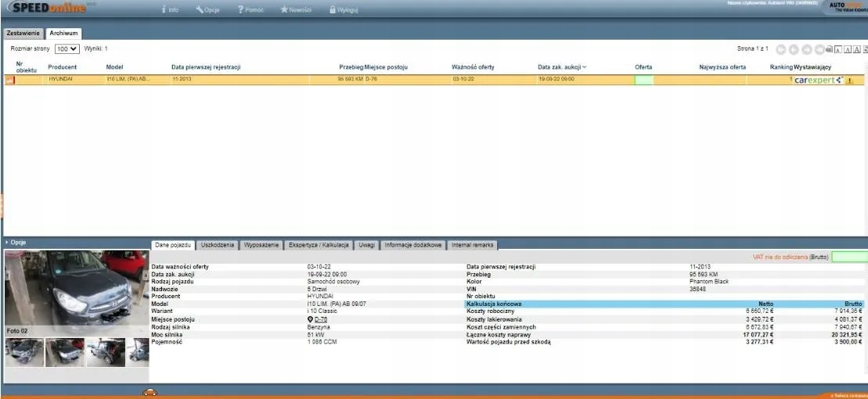Switch to the Zestawienie tab
This screenshot has height=399, width=868.
pyautogui.click(x=23, y=34)
